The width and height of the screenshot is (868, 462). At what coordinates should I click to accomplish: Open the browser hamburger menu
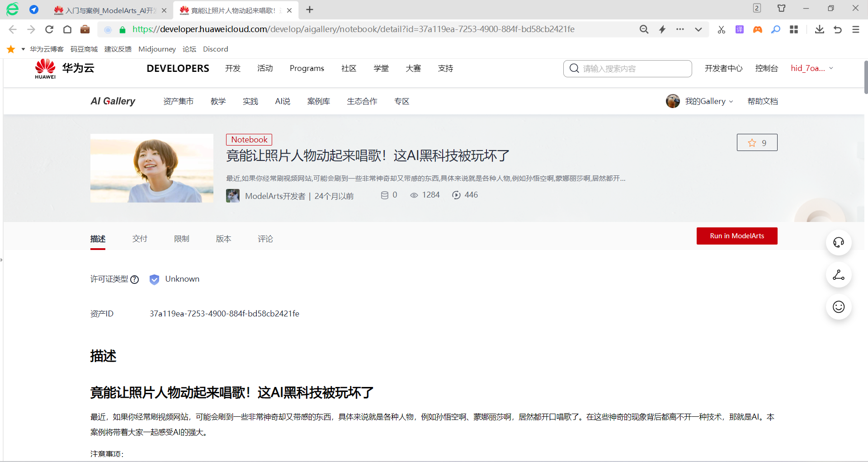click(x=856, y=29)
